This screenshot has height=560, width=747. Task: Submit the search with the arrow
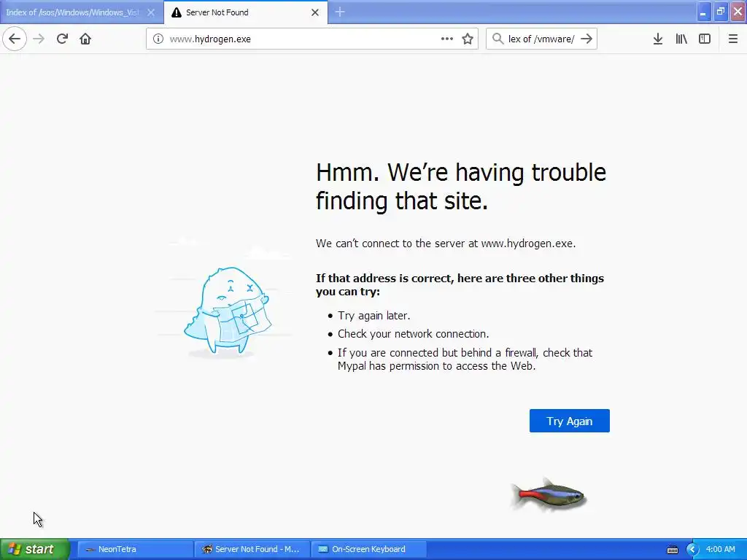pos(587,39)
